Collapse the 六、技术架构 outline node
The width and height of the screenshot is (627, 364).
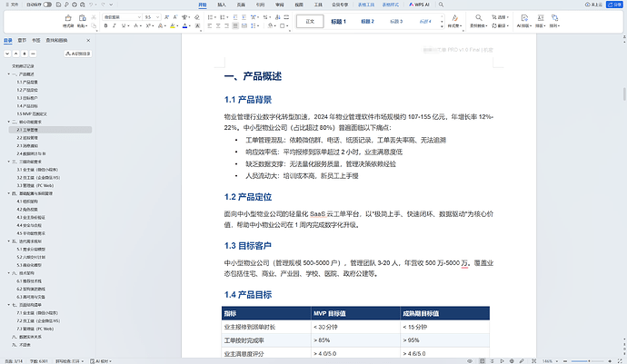pos(9,273)
